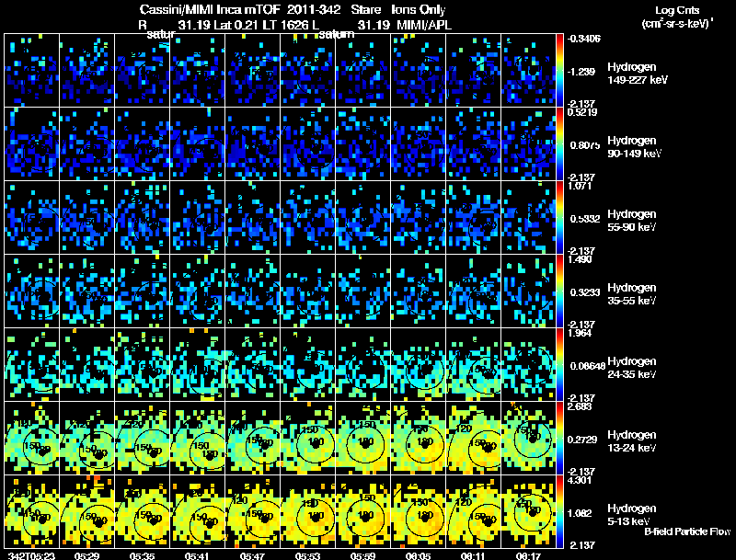736x560 pixels.
Task: Click the 5-13 keV image at 05:53
Action: (x=308, y=512)
